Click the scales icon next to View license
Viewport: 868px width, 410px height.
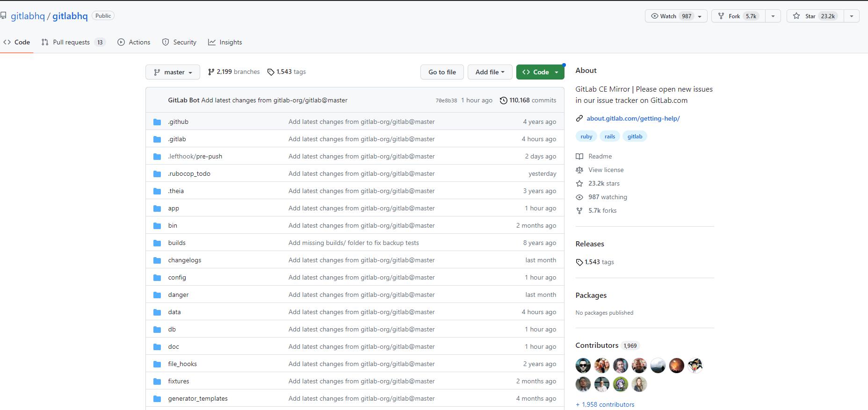pyautogui.click(x=579, y=170)
